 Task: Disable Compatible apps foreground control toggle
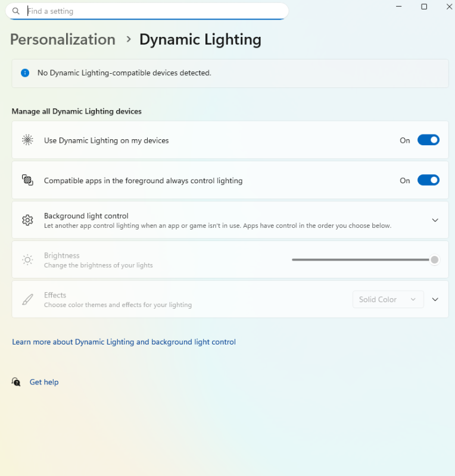(x=428, y=180)
